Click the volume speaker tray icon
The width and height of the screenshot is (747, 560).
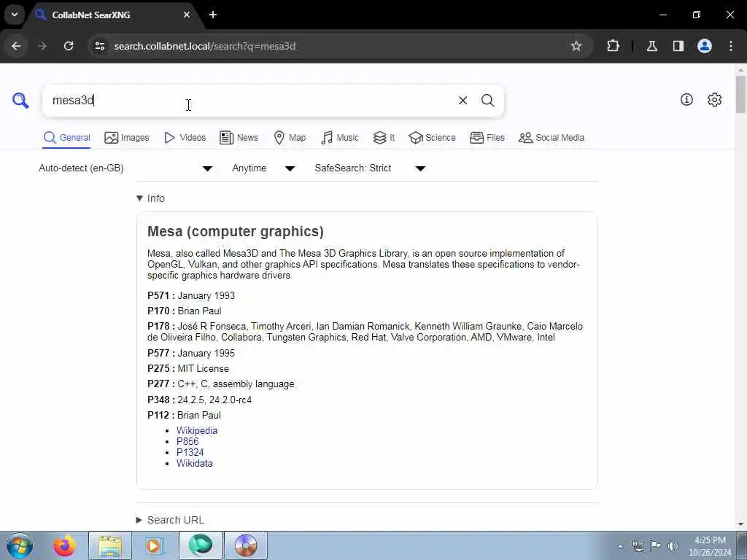pyautogui.click(x=672, y=546)
